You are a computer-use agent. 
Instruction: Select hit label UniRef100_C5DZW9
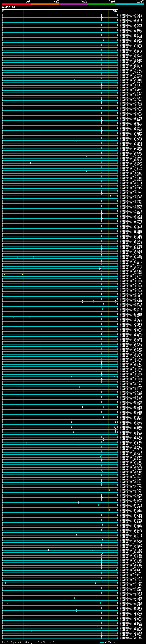[131, 40]
